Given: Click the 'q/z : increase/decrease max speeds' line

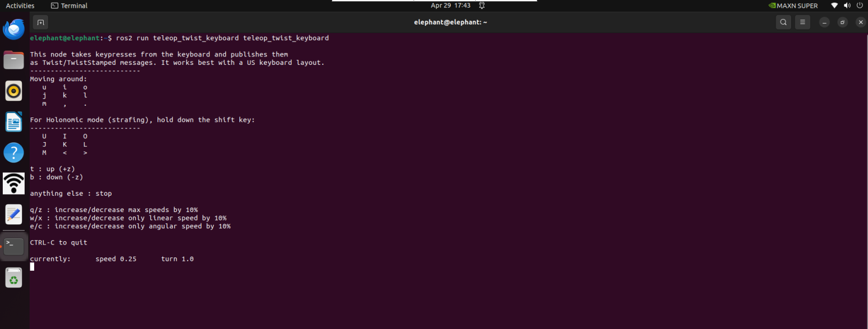Looking at the screenshot, I should [114, 210].
